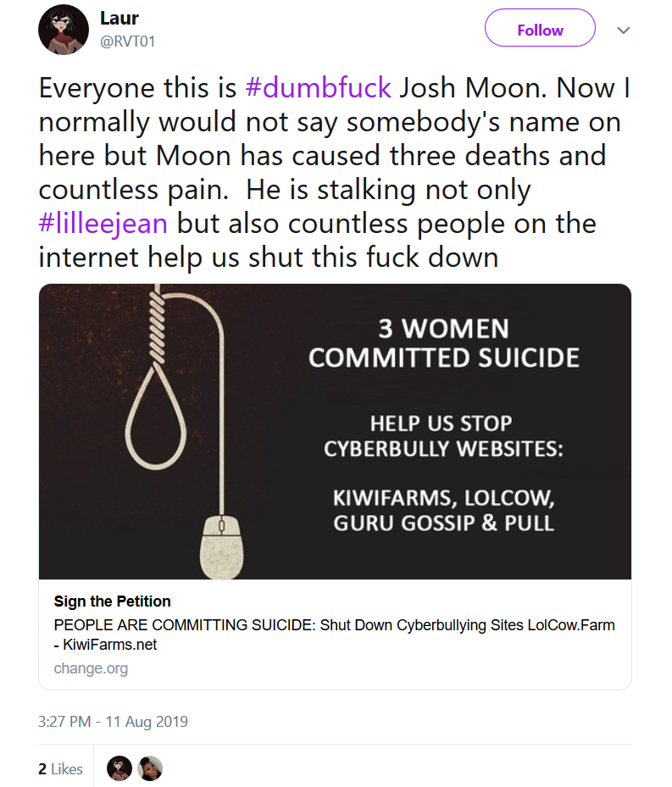Click the '3 WOMEN COMMITTED SUICIDE' image text
Screen dimensions: 672x787
click(x=443, y=343)
